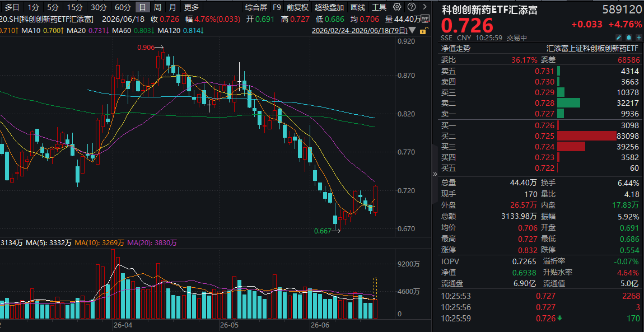644x332 pixels.
Task: Open chart settings gear icon
Action: pyautogui.click(x=396, y=7)
